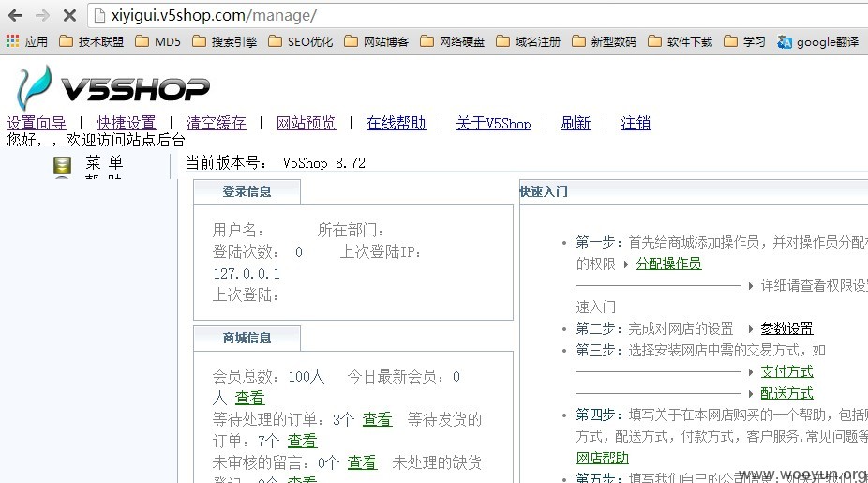Viewport: 868px width, 483px height.
Task: Click the 注销 logout link
Action: point(636,123)
